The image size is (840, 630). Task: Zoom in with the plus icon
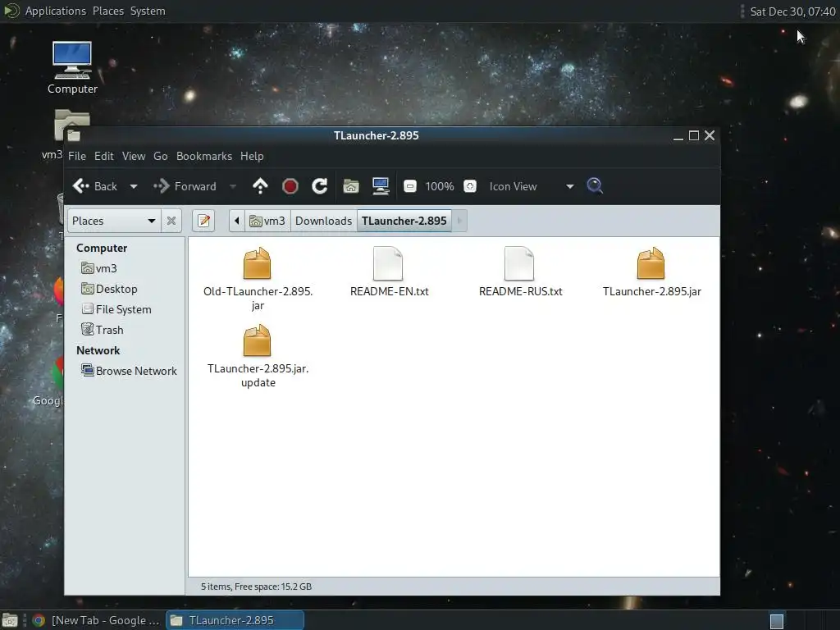(470, 186)
